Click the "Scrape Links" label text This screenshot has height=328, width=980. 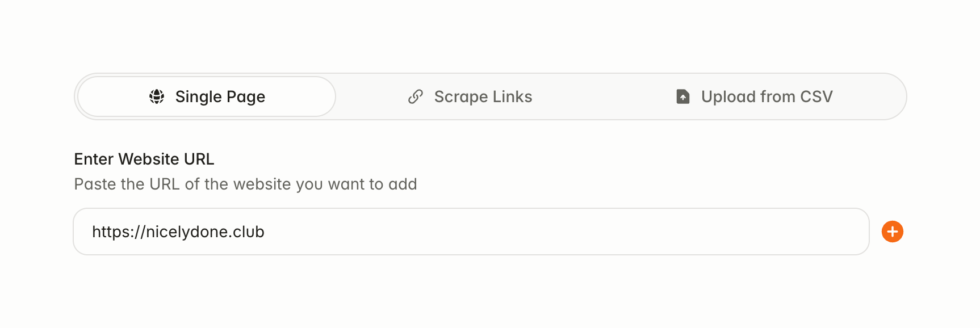483,96
